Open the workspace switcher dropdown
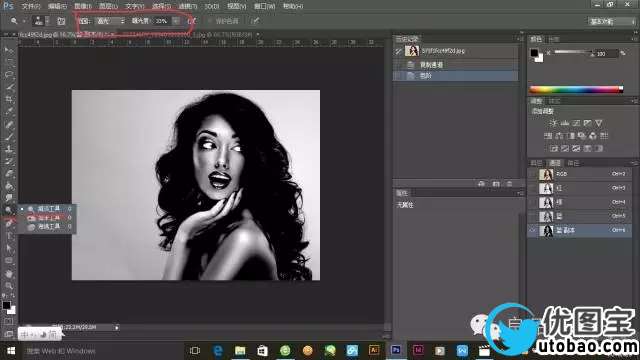640x360 pixels. point(612,21)
